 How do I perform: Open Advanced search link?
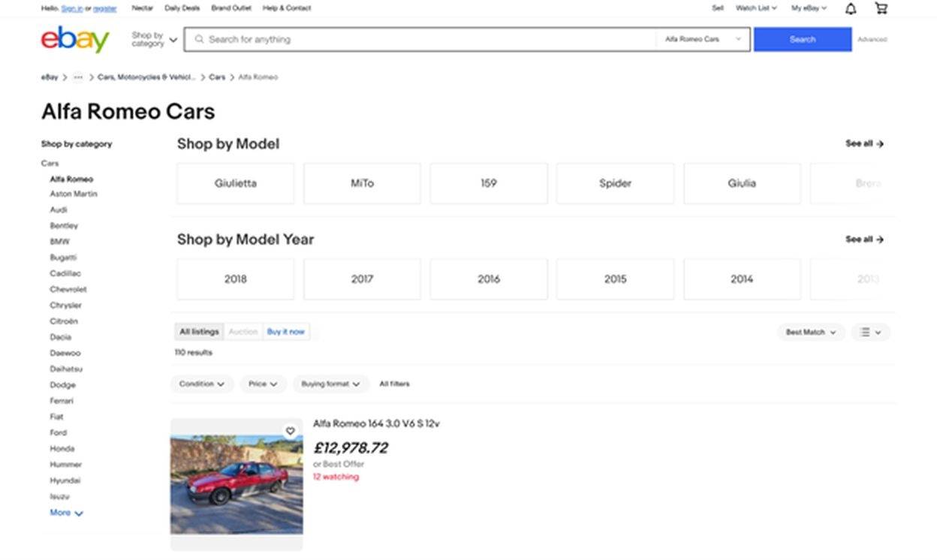(872, 39)
